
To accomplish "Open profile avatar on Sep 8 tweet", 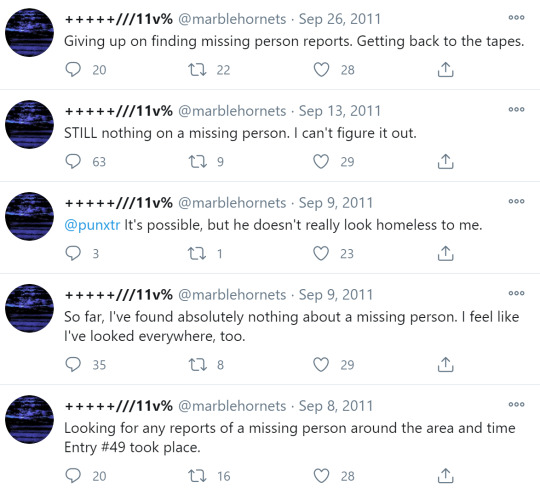I will click(x=29, y=419).
